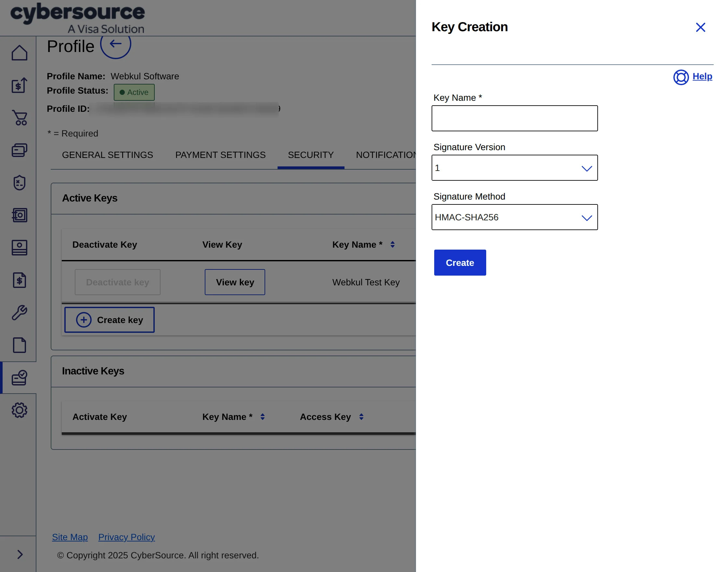Image resolution: width=728 pixels, height=572 pixels.
Task: Open the vault safe sidebar icon
Action: tap(19, 215)
